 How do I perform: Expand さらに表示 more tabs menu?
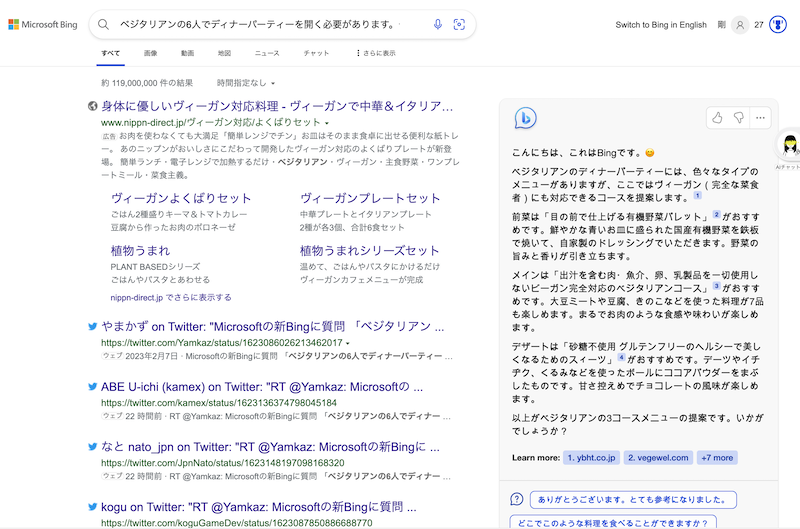point(376,53)
